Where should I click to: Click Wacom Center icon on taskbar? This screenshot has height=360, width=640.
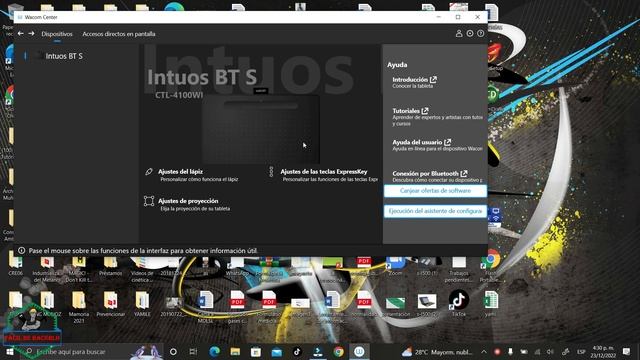point(359,351)
